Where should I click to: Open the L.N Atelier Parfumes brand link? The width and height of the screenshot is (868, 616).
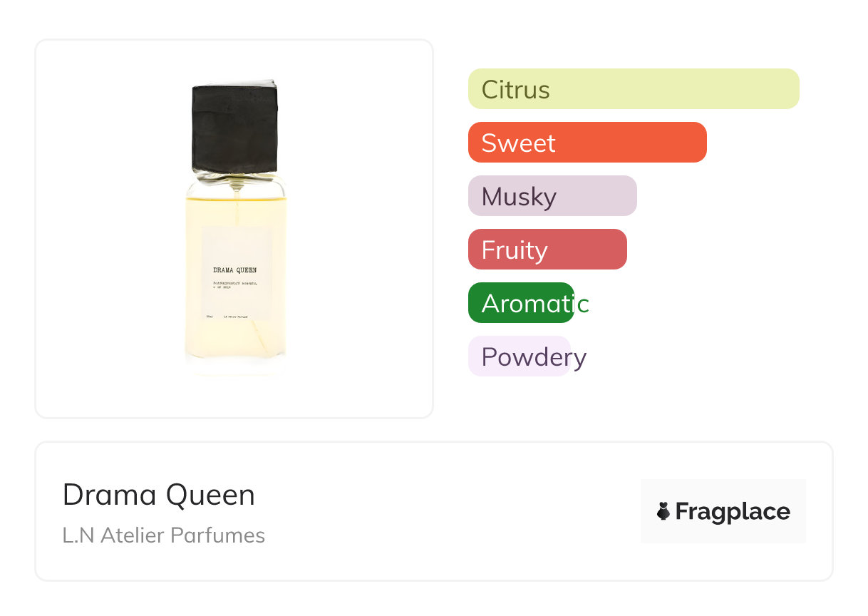point(163,535)
